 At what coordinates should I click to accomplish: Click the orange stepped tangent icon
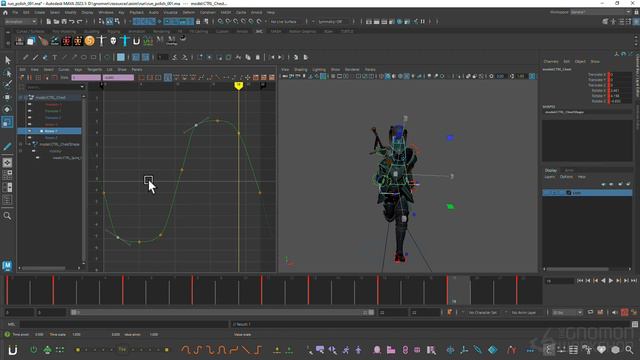[x=258, y=350]
